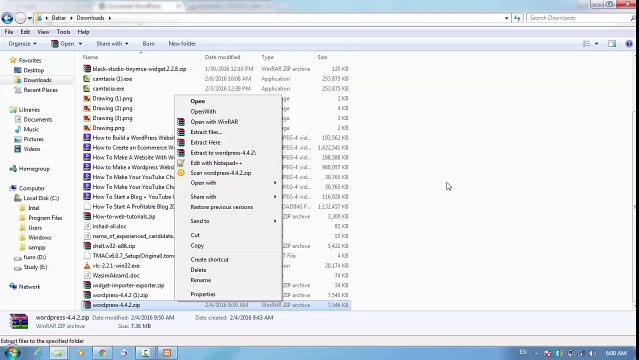This screenshot has height=360, width=639.
Task: Click the Open toolbar button
Action: [x=63, y=44]
